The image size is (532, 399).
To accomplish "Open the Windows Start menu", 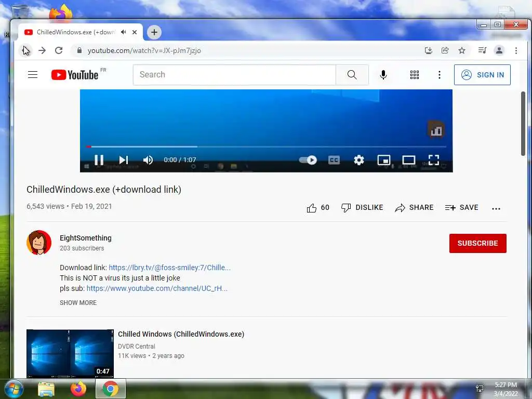I will [13, 389].
